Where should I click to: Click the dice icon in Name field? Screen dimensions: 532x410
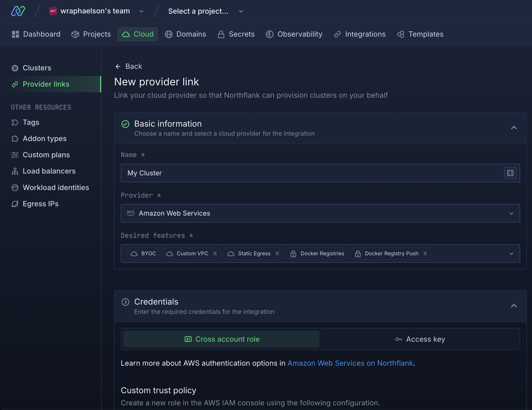tap(510, 173)
